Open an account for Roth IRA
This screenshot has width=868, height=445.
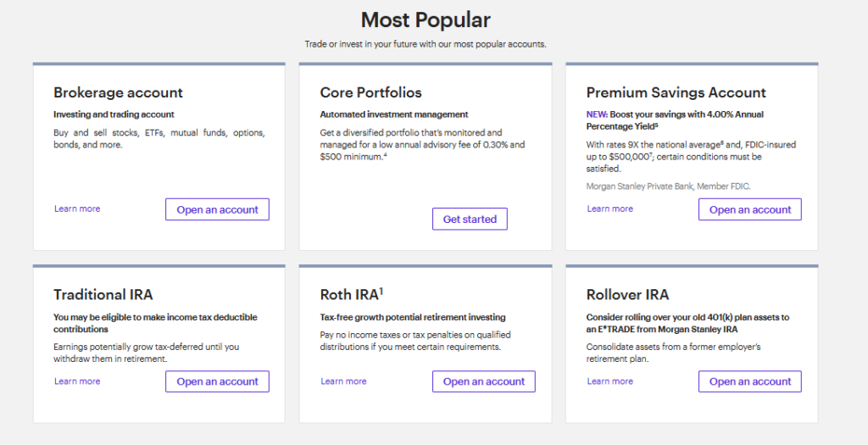pos(483,381)
